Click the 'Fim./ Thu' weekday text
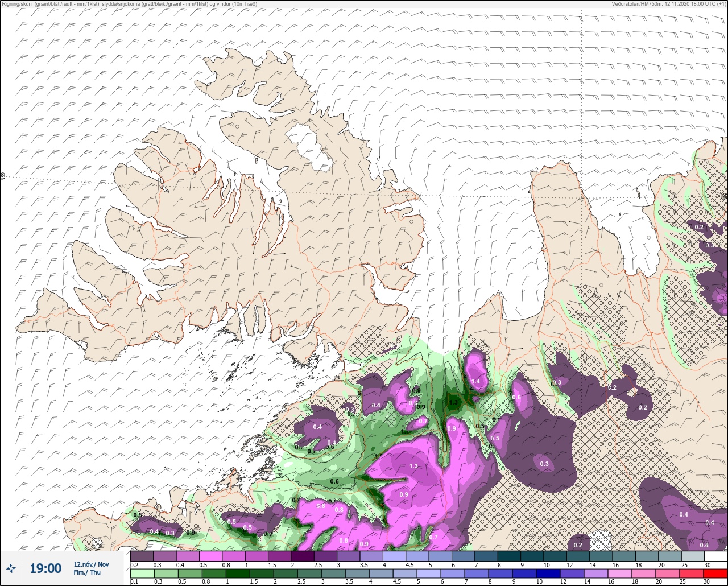Image resolution: width=728 pixels, height=586 pixels. (x=87, y=572)
